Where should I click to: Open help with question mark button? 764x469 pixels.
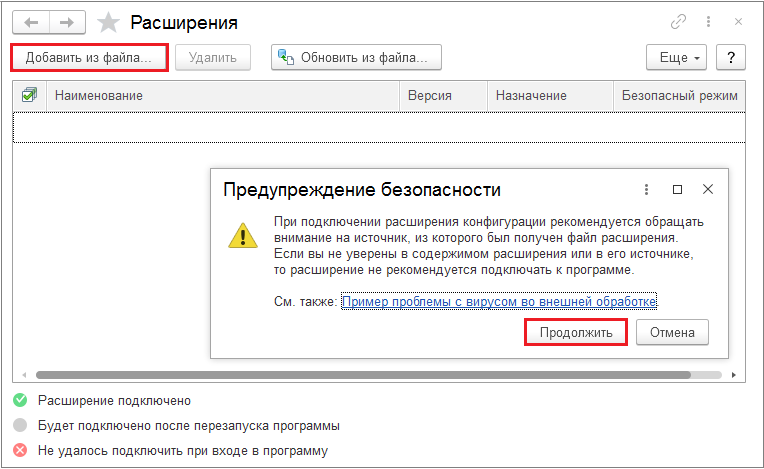click(732, 57)
